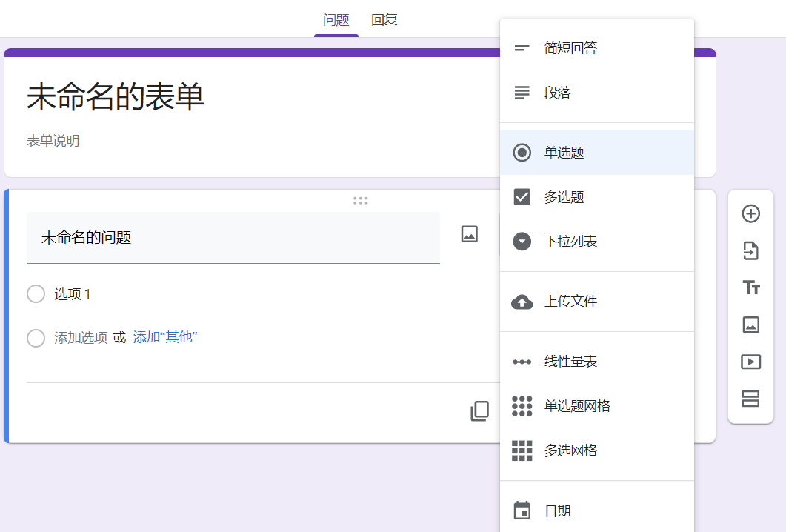Select the add video icon
The image size is (786, 532).
tap(750, 362)
